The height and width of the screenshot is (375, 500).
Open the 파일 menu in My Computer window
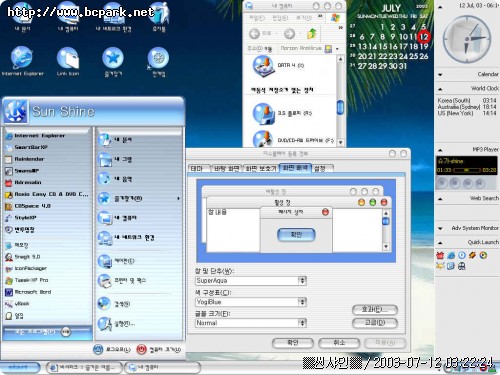tap(257, 18)
